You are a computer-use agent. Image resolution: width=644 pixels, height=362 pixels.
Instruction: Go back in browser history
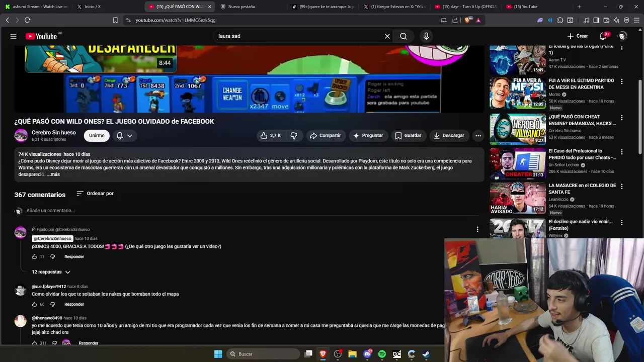(x=7, y=20)
